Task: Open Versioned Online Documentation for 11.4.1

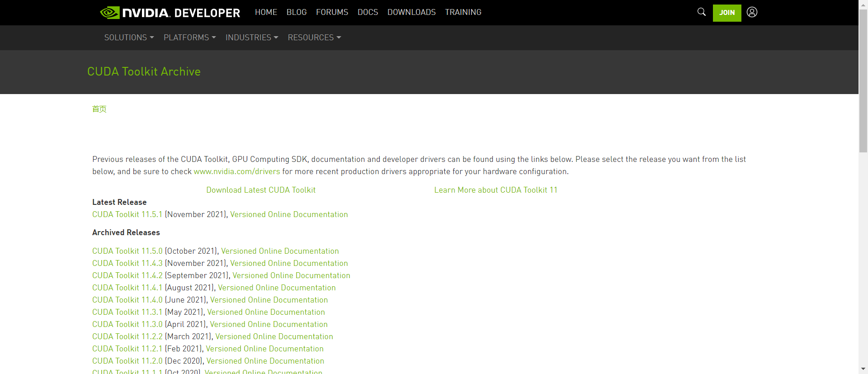Action: 277,288
